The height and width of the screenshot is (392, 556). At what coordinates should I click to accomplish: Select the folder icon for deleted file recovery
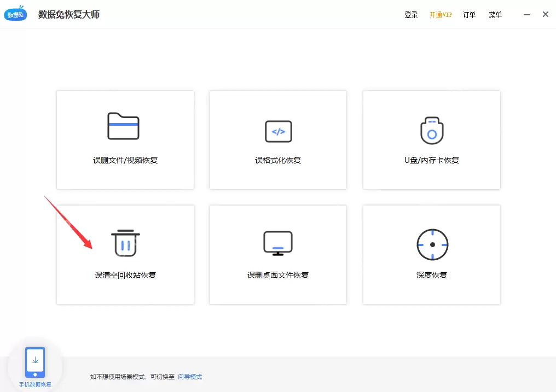click(x=125, y=126)
